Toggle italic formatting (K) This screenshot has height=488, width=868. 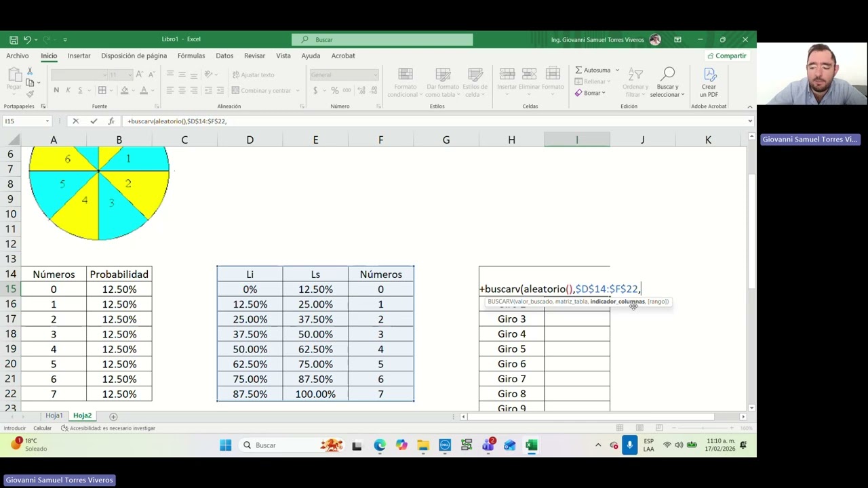point(68,90)
